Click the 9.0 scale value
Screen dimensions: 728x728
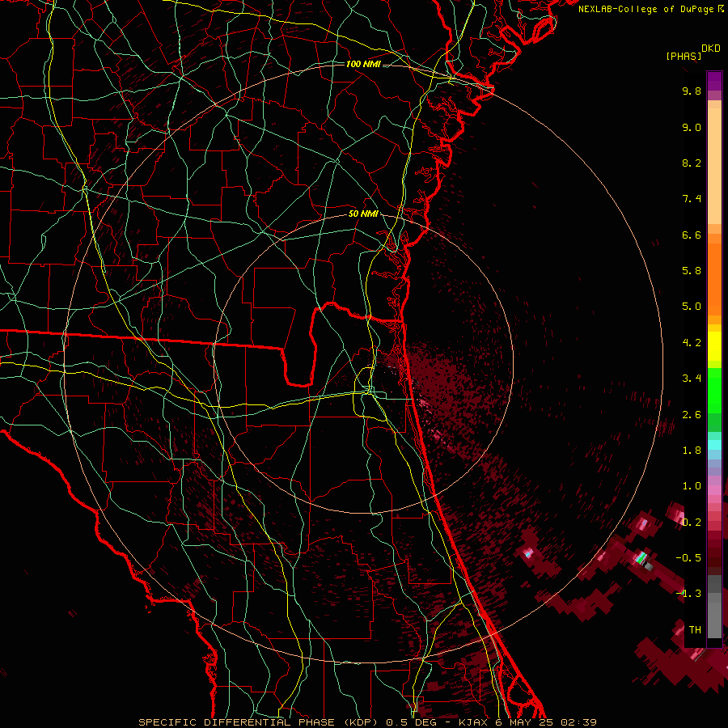[692, 127]
